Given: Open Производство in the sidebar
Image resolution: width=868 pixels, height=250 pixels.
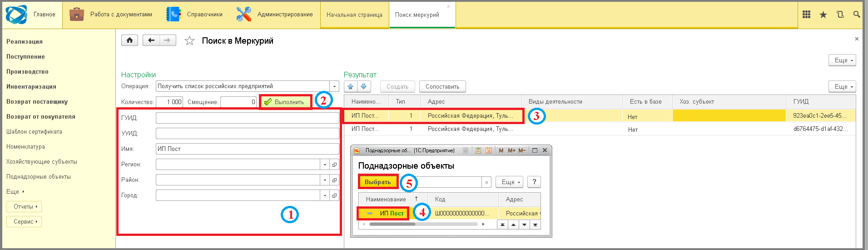Looking at the screenshot, I should click(27, 71).
